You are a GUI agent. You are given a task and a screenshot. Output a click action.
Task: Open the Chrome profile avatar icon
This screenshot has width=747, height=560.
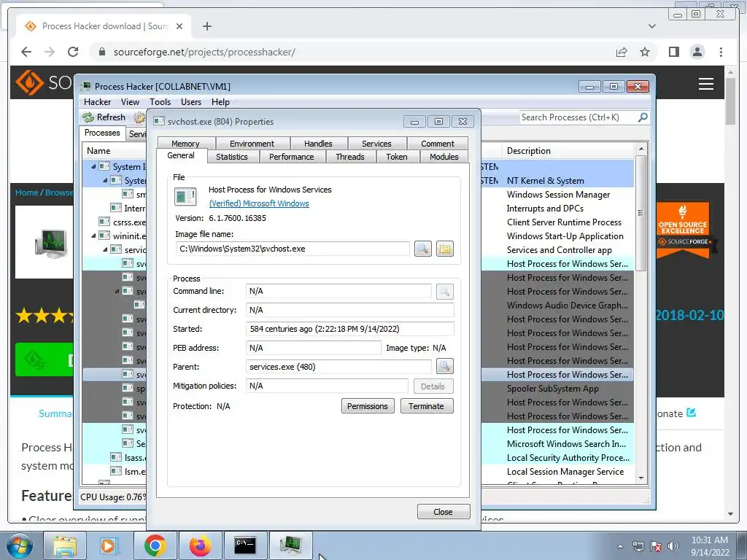pos(697,52)
